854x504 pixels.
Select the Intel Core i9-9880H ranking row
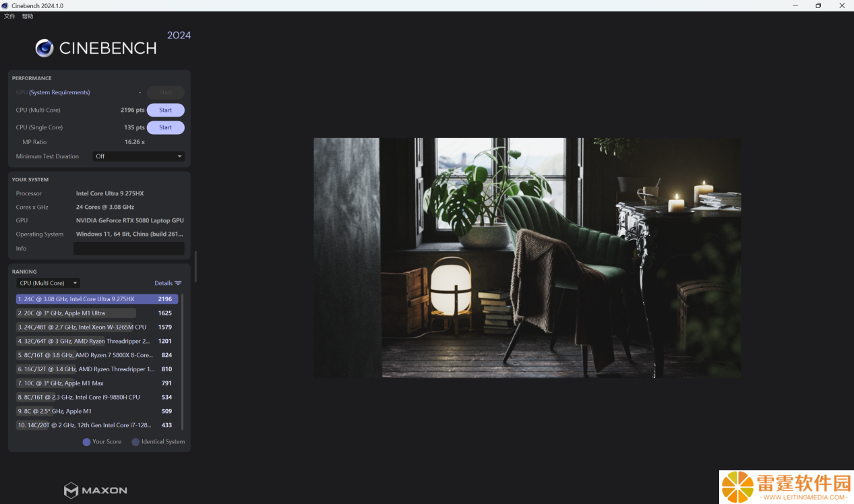coord(97,398)
